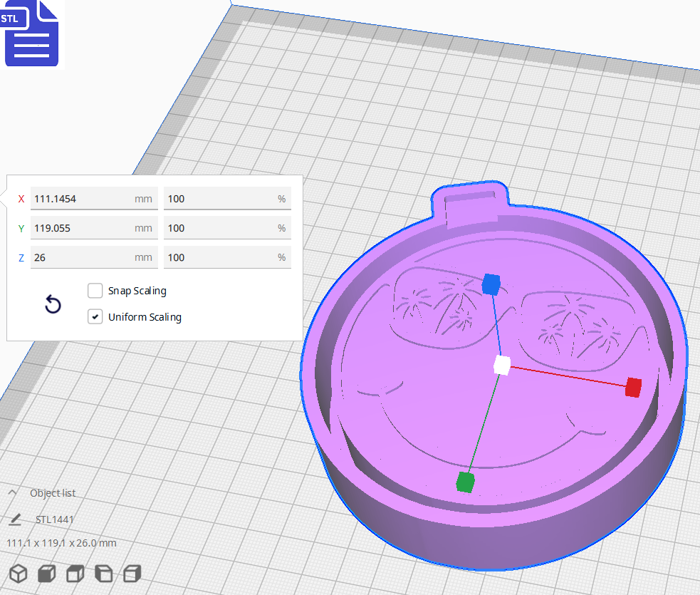Collapse the Object list panel
The image size is (700, 595).
coord(11,492)
